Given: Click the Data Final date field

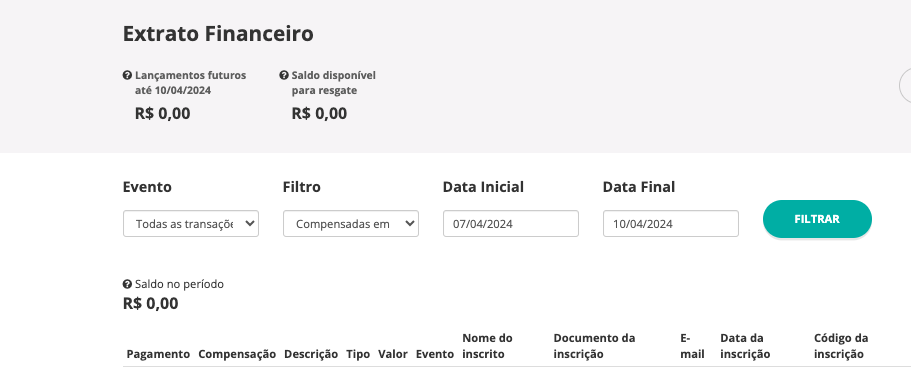Looking at the screenshot, I should (670, 224).
